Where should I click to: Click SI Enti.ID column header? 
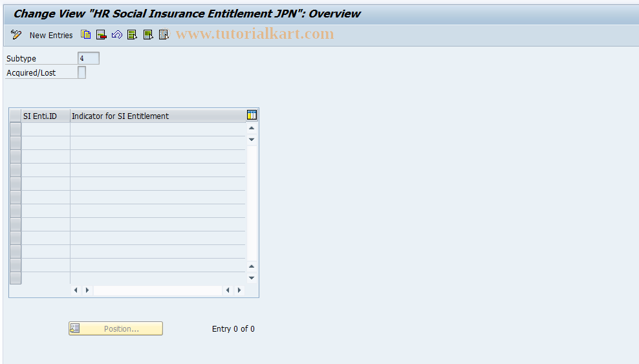[46, 116]
